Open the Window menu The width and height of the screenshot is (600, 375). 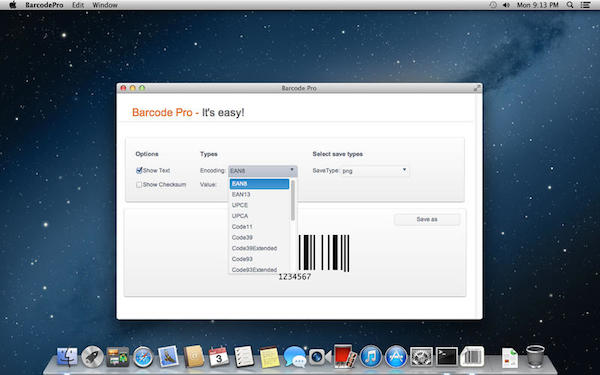105,5
